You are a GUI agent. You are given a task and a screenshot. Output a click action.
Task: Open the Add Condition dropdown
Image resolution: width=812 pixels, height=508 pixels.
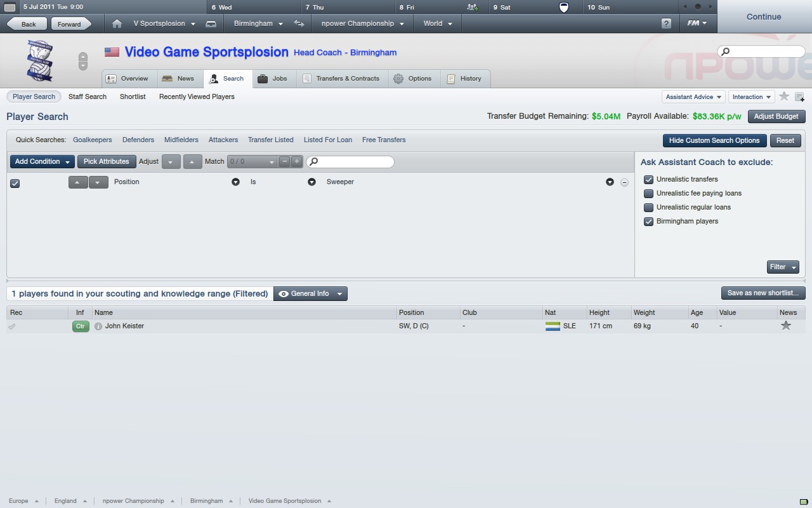(42, 162)
